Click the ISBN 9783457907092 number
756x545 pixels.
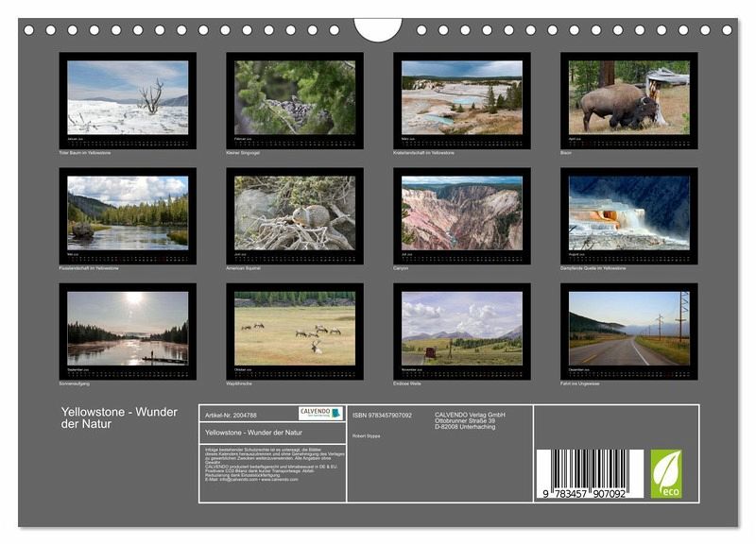coord(382,415)
